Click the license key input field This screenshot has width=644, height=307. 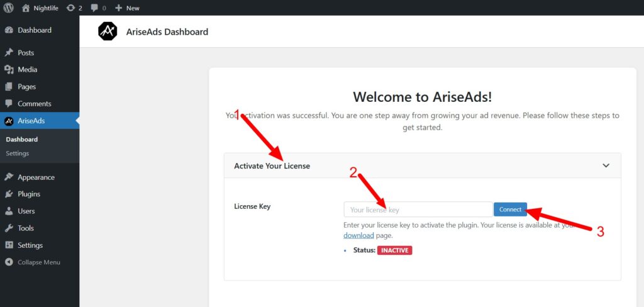(418, 209)
